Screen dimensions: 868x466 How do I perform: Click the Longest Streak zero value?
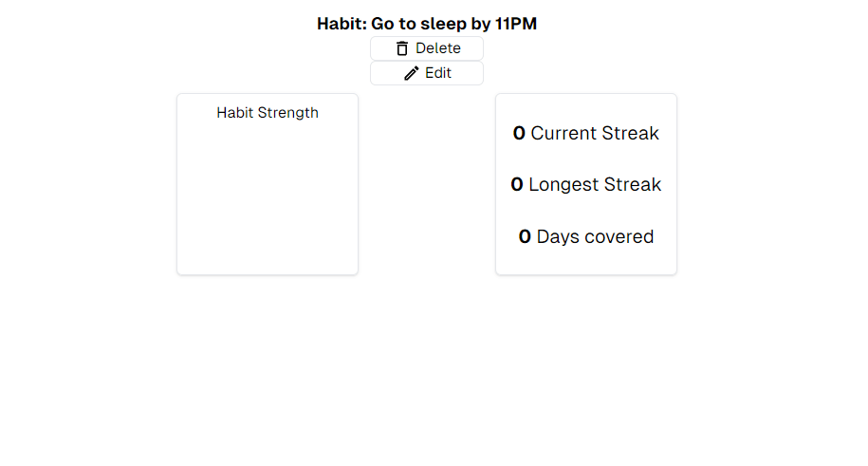click(x=516, y=184)
